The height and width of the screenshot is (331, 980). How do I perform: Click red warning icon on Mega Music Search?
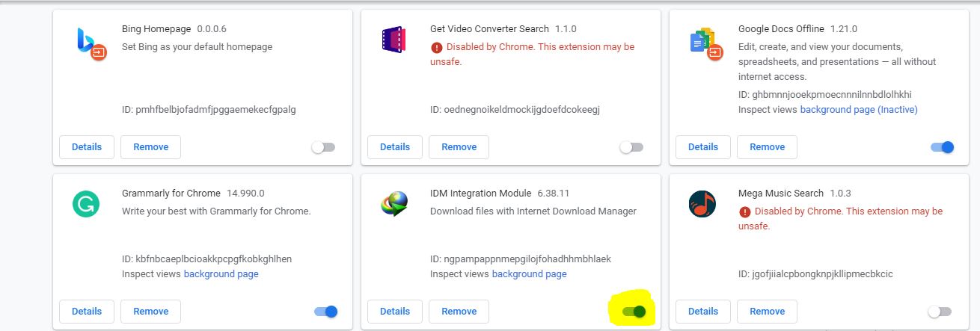[744, 211]
